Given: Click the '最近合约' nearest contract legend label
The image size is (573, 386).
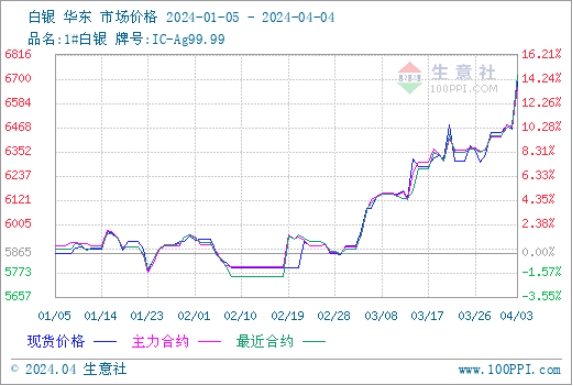Looking at the screenshot, I should pyautogui.click(x=265, y=342).
